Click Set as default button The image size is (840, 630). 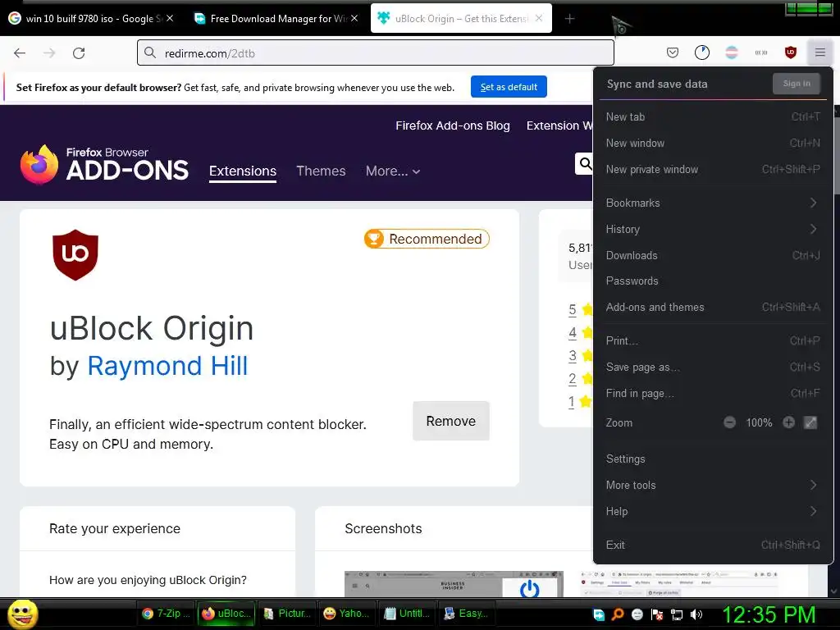click(509, 87)
